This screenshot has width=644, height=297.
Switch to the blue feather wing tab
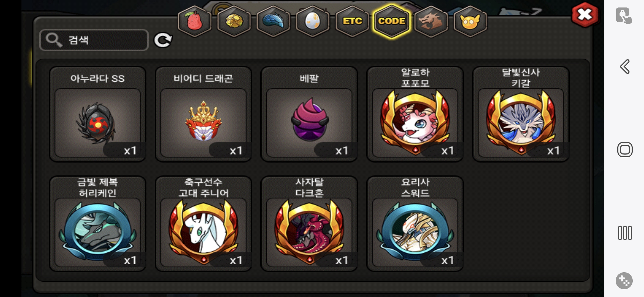273,21
